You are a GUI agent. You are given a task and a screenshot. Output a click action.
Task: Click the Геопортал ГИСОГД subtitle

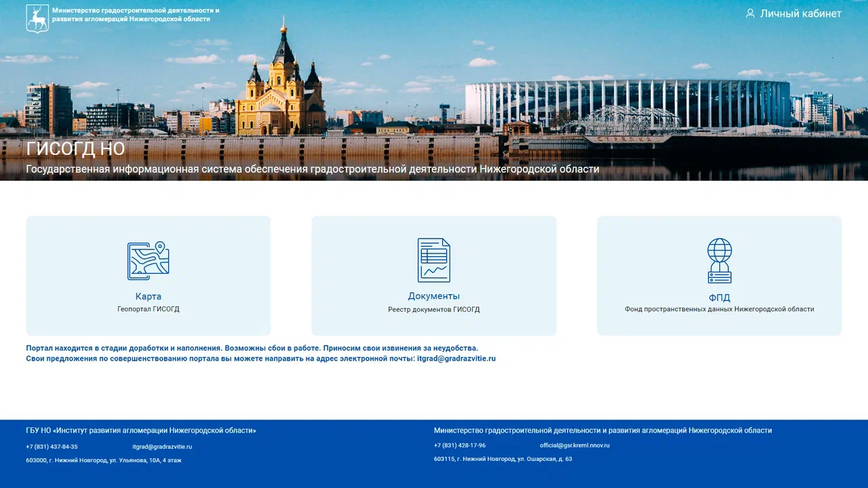click(x=148, y=309)
